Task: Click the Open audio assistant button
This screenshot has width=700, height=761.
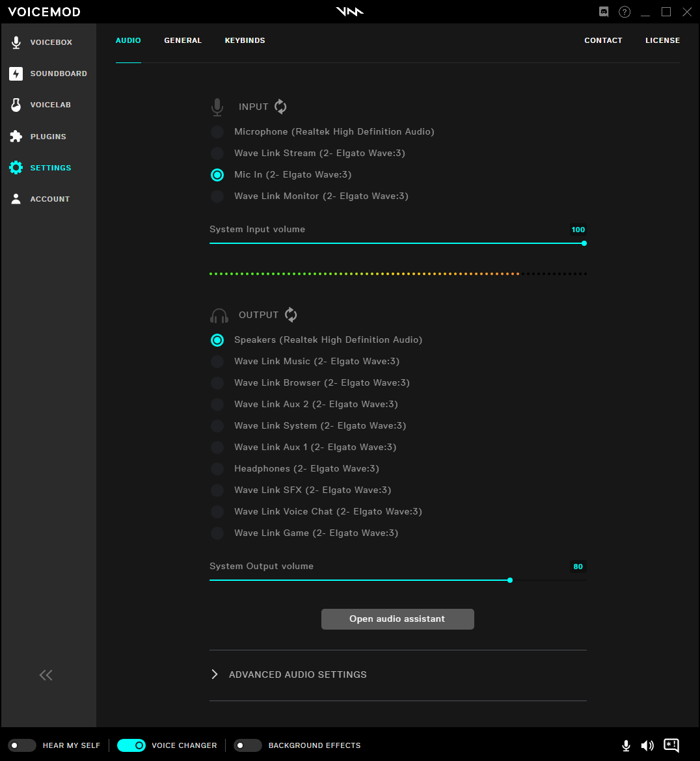Action: click(397, 619)
